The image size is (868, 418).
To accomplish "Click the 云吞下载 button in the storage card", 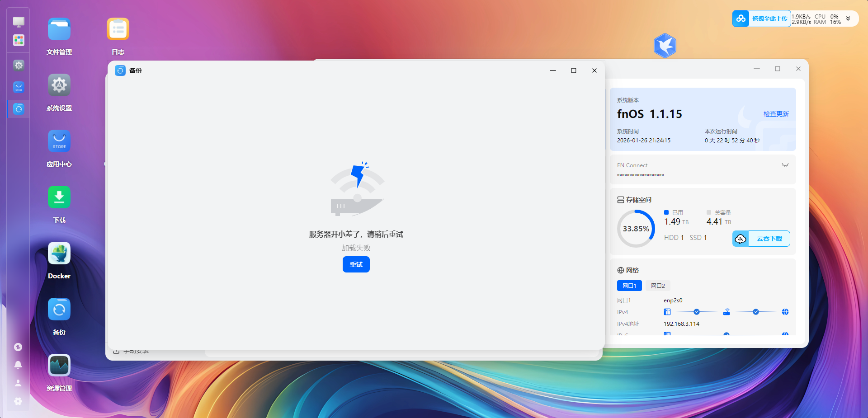I will point(761,239).
